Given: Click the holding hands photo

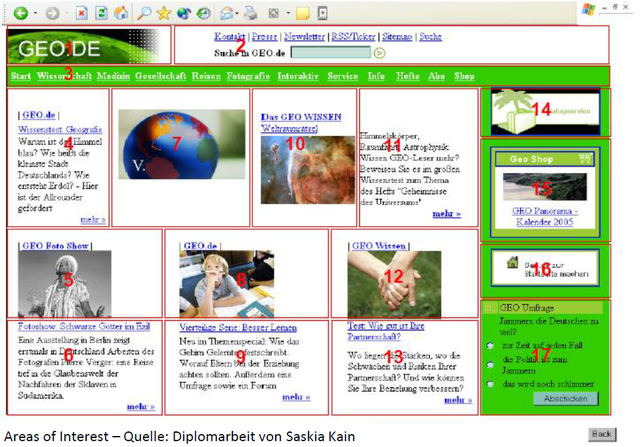Looking at the screenshot, I should click(394, 284).
